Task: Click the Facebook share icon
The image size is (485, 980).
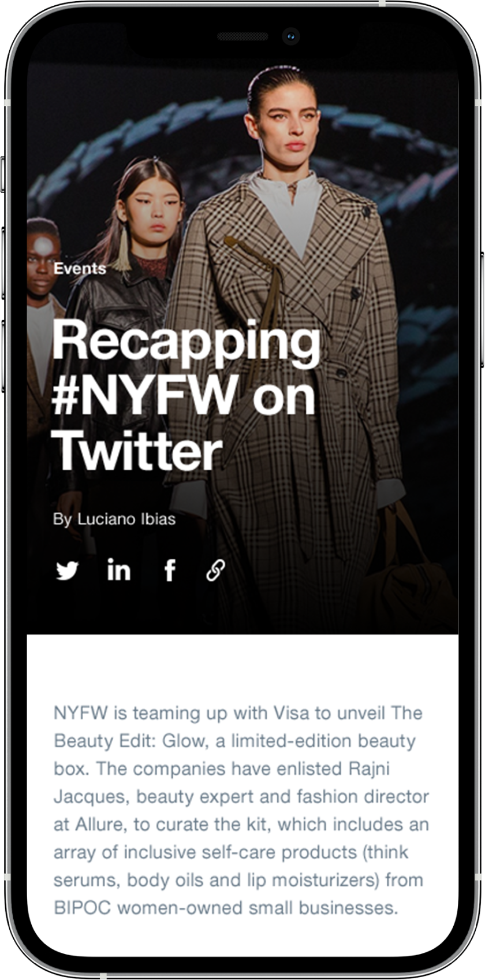Action: tap(170, 570)
